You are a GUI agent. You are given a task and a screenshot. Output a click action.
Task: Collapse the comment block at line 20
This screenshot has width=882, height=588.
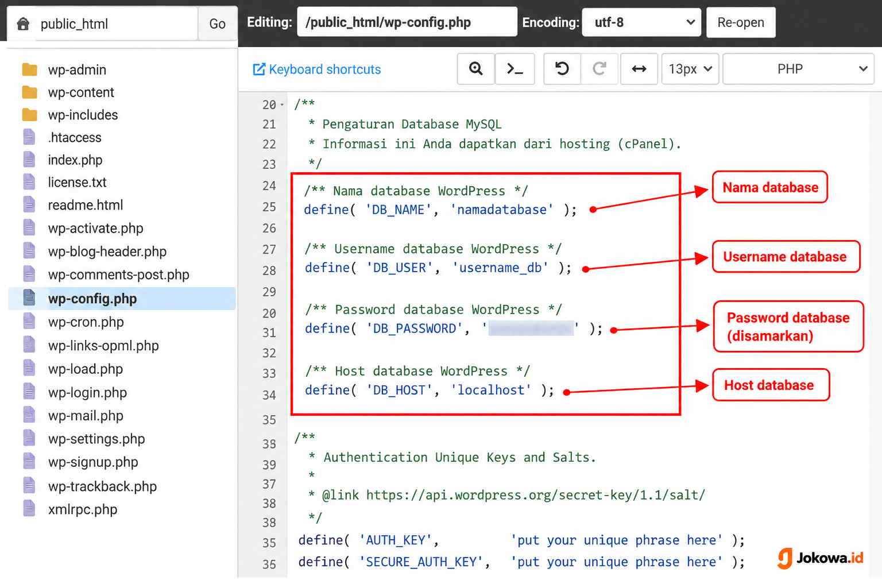282,105
